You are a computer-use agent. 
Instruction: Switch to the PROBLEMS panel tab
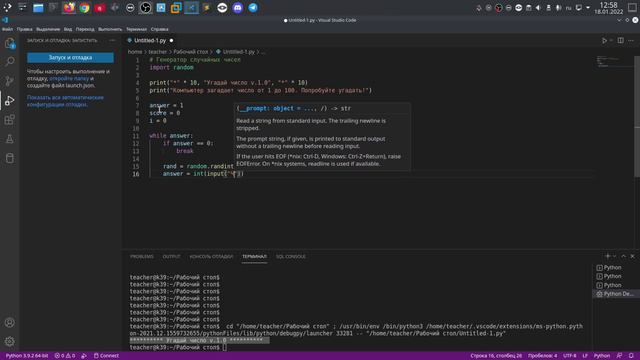[142, 257]
